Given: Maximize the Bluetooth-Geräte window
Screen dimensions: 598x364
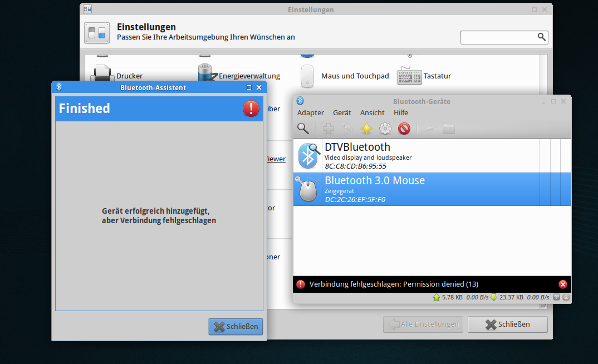Looking at the screenshot, I should coord(553,101).
